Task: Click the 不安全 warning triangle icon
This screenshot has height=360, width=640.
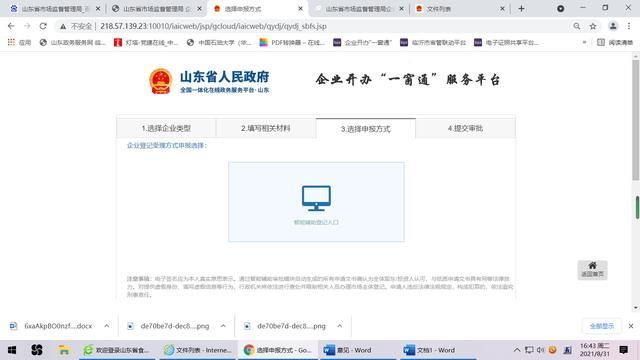Action: tap(63, 27)
